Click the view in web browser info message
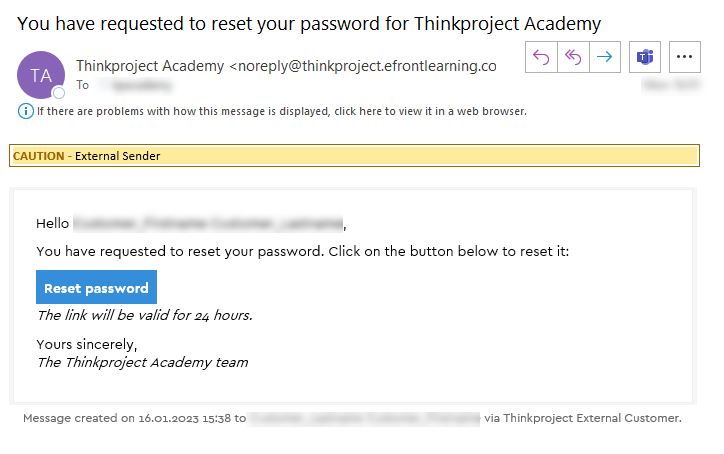The width and height of the screenshot is (724, 454). click(x=281, y=111)
